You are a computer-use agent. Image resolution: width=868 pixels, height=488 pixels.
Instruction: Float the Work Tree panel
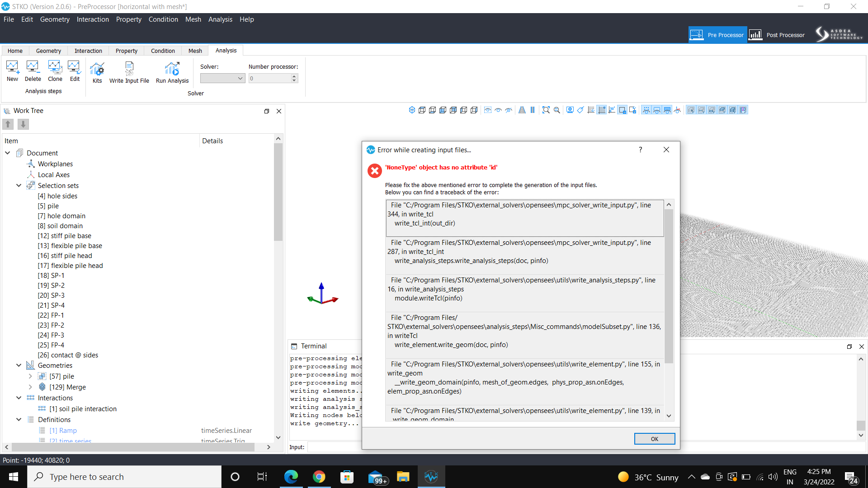(x=267, y=111)
